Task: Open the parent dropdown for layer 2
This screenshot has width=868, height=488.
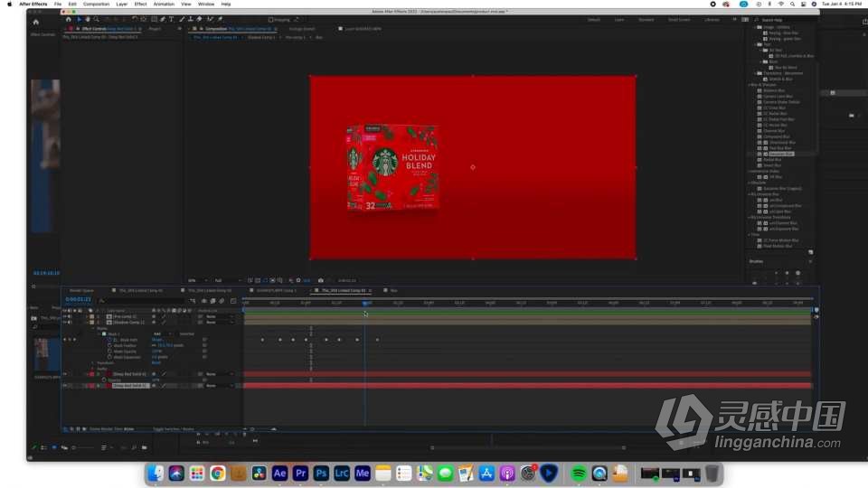Action: pyautogui.click(x=219, y=322)
